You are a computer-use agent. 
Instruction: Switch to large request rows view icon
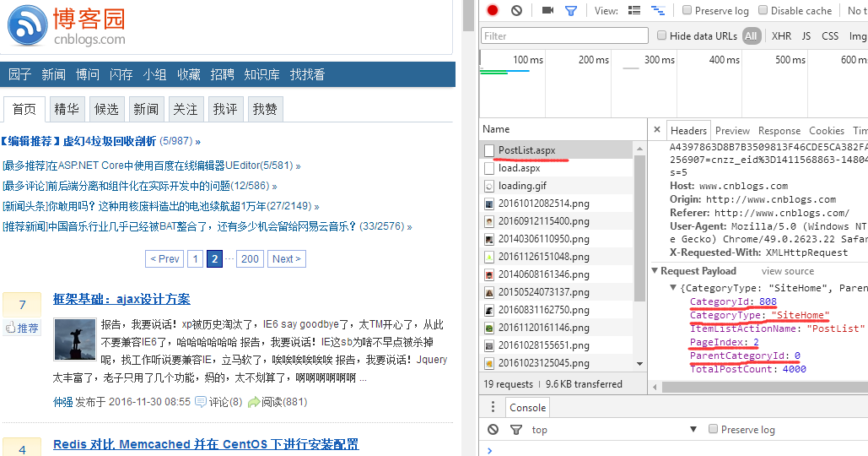click(634, 10)
